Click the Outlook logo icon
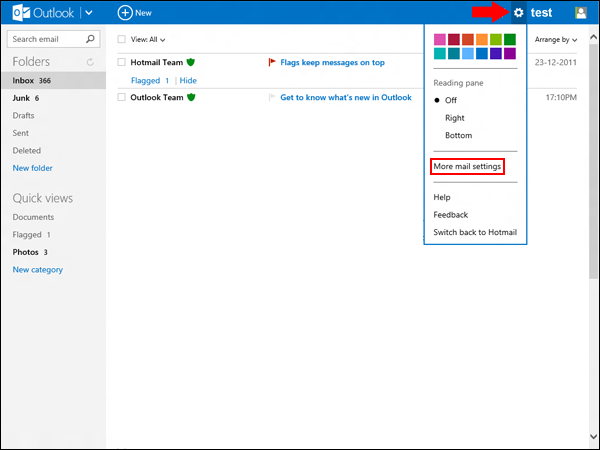Viewport: 600px width, 450px height. point(21,13)
